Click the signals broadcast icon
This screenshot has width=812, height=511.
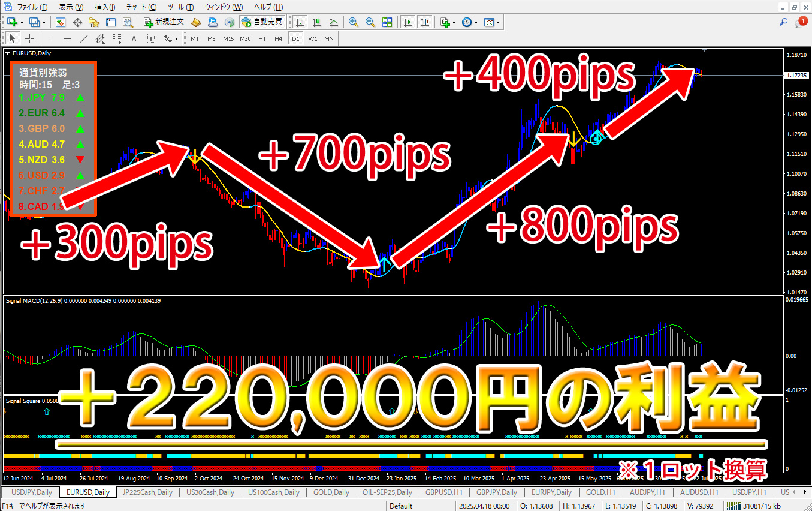[229, 22]
